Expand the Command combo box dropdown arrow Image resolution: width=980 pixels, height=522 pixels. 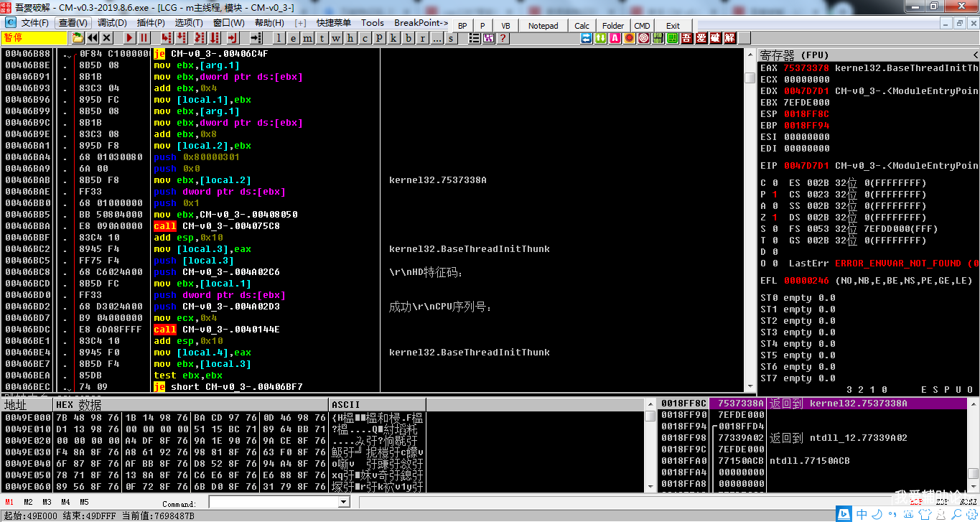click(x=343, y=502)
